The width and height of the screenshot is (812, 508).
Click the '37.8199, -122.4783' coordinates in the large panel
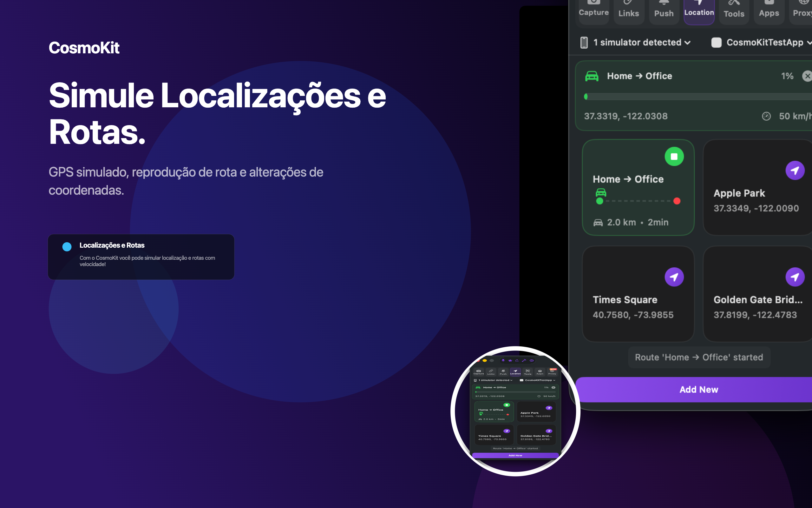[755, 315]
